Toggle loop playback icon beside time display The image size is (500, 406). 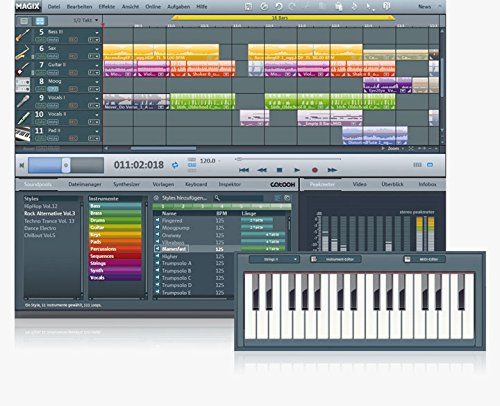click(175, 165)
